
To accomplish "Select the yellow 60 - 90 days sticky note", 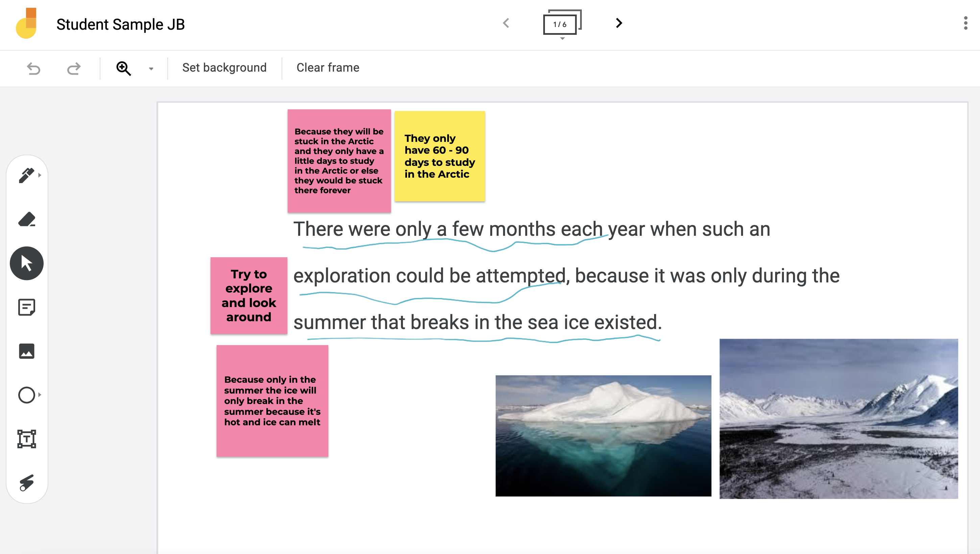I will coord(439,156).
